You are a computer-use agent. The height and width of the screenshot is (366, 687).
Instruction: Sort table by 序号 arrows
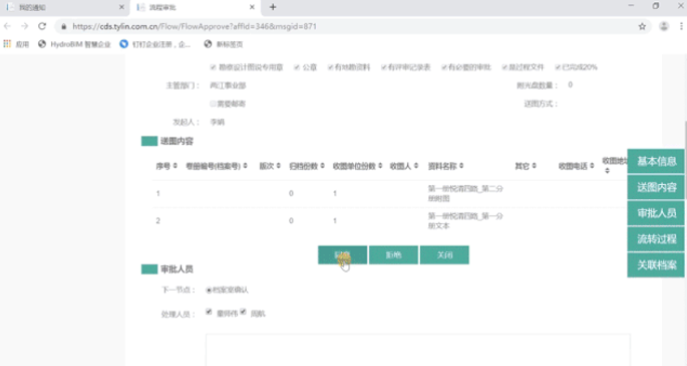[x=175, y=166]
